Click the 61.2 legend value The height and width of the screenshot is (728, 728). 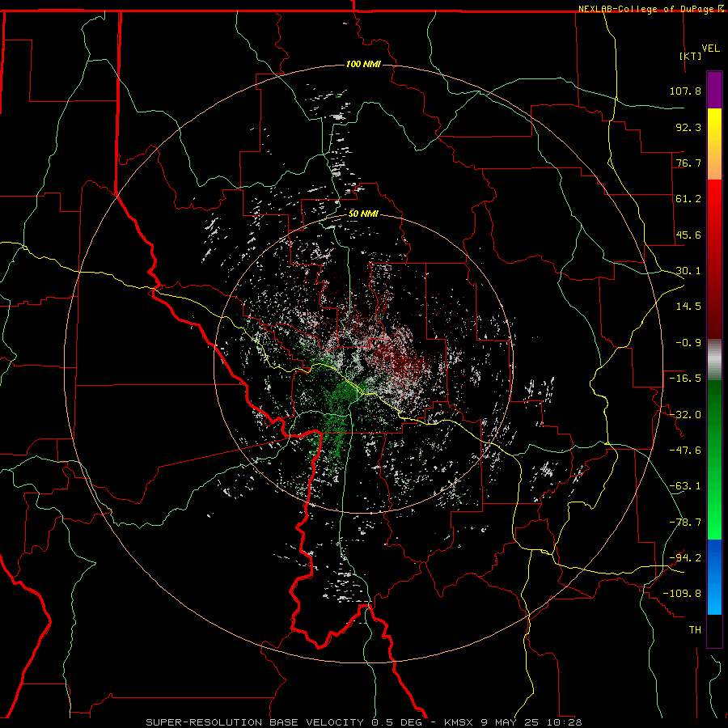click(x=688, y=199)
